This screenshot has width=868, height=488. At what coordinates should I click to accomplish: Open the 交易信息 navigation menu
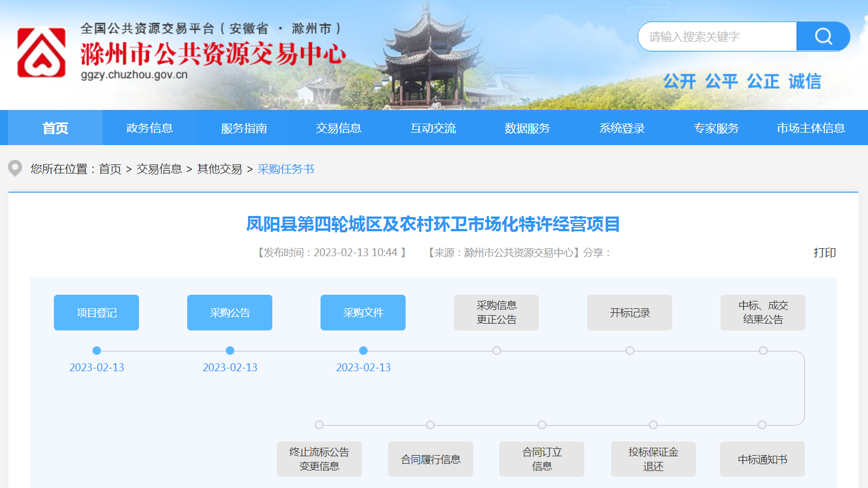click(x=339, y=128)
